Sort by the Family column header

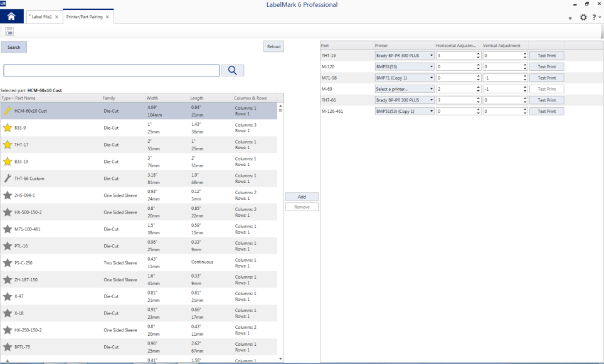[124, 98]
